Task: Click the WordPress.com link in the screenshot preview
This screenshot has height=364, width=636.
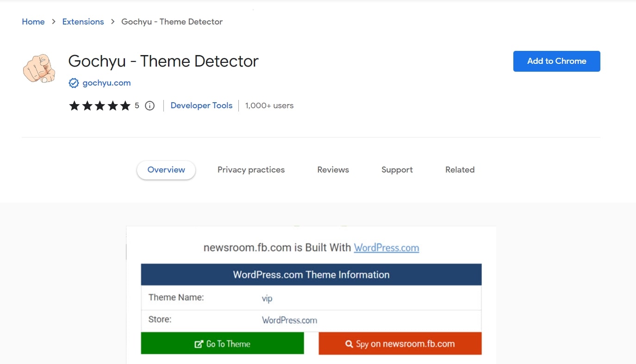Action: [387, 248]
